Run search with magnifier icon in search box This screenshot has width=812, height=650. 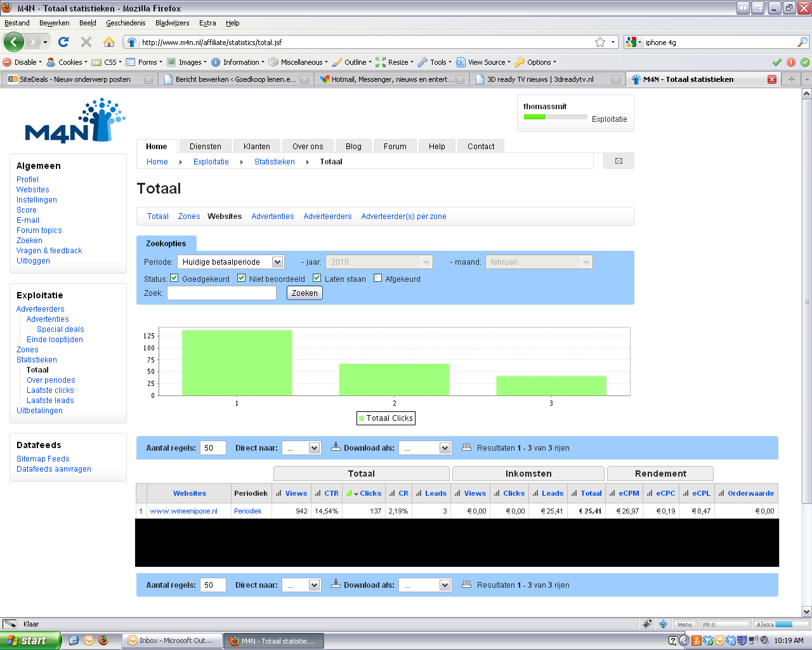pos(802,42)
